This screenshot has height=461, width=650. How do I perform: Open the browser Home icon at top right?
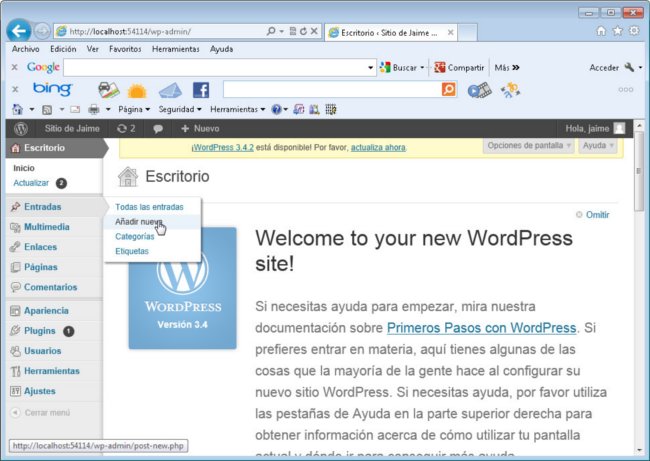[601, 31]
